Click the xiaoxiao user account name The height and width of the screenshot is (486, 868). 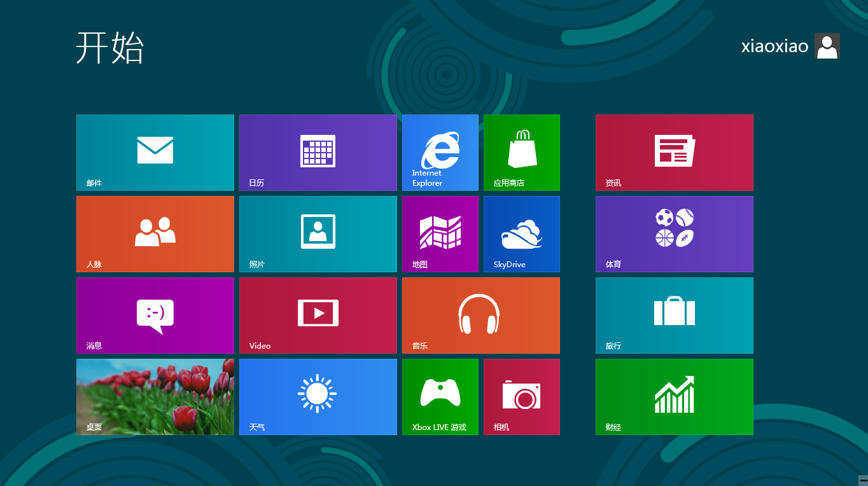(x=774, y=46)
